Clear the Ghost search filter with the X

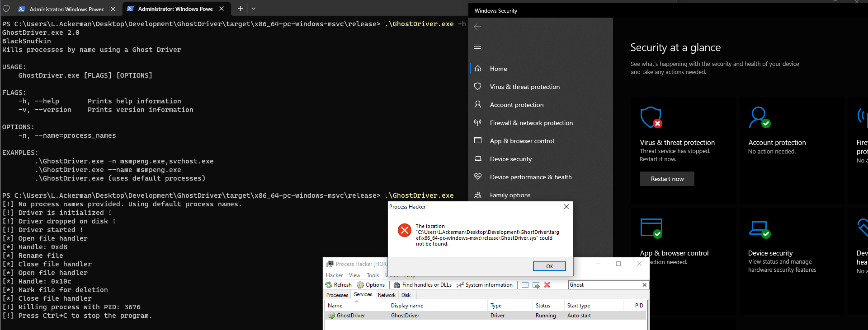tap(645, 285)
